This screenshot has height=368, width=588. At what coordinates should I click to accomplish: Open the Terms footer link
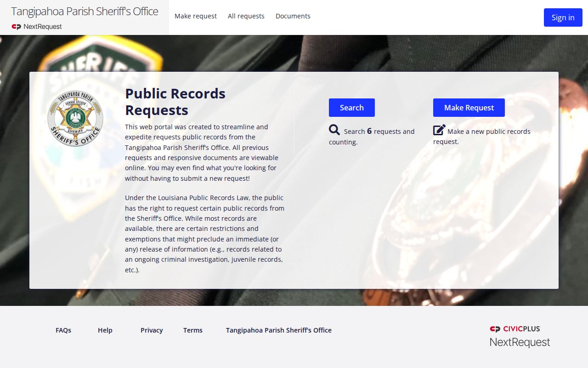click(x=193, y=330)
